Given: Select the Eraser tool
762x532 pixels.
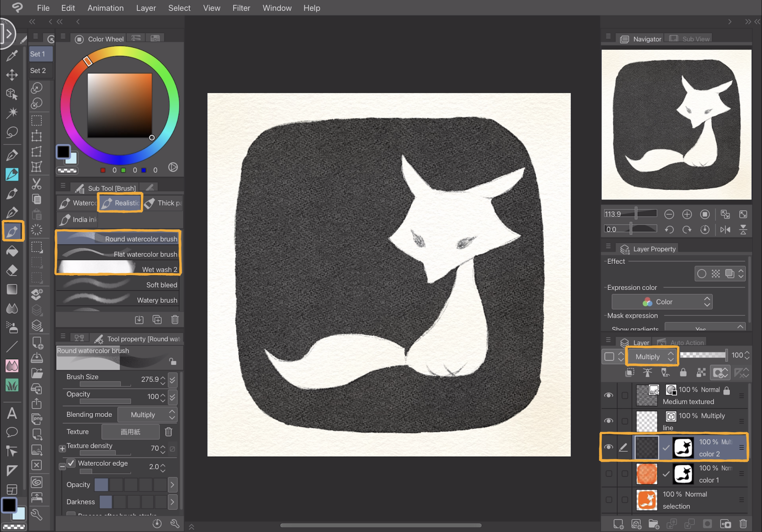Looking at the screenshot, I should pyautogui.click(x=12, y=270).
